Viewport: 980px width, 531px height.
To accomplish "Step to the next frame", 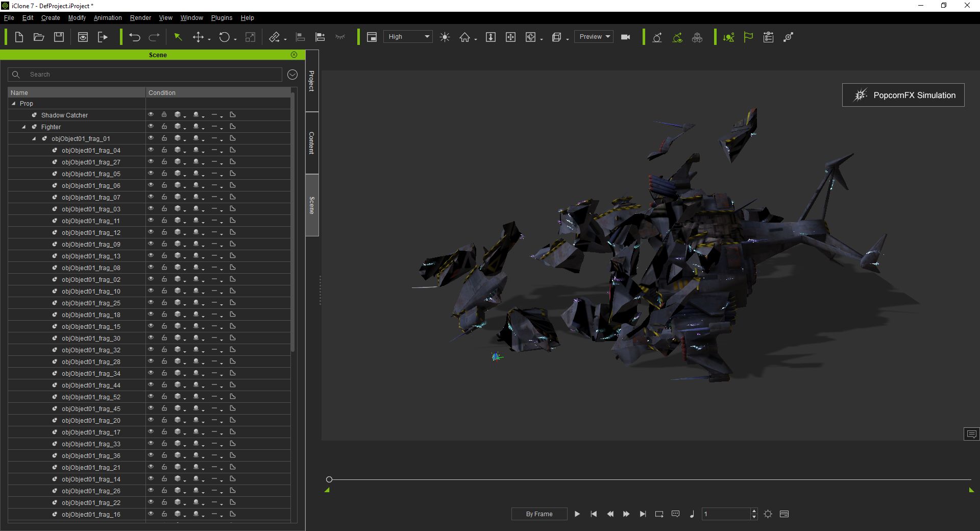I will coord(626,514).
